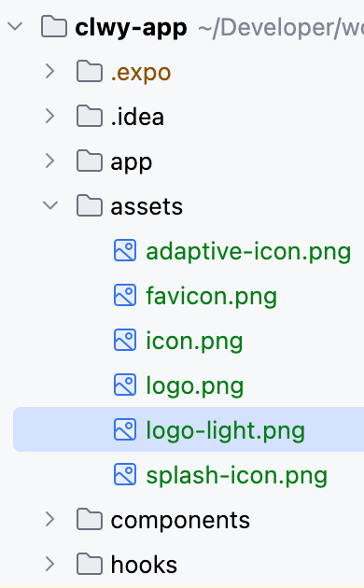Click the splash-icon.png image file icon
The height and width of the screenshot is (588, 364).
pyautogui.click(x=125, y=474)
